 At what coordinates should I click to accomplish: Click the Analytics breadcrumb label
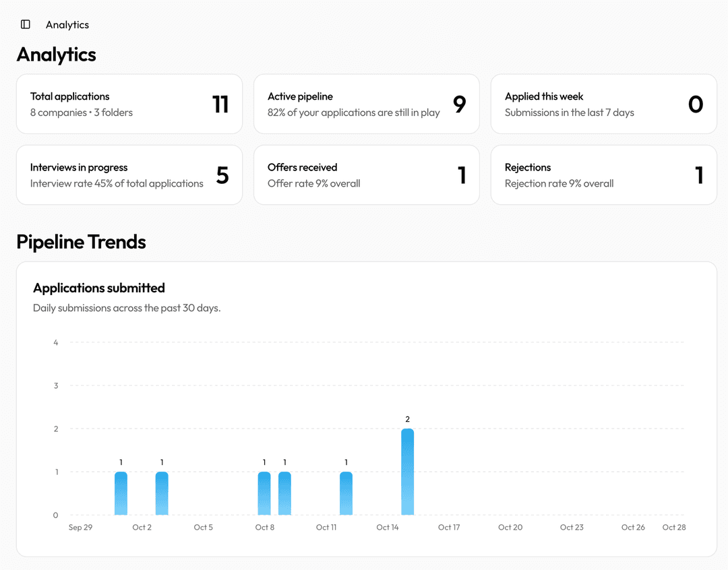coord(67,25)
